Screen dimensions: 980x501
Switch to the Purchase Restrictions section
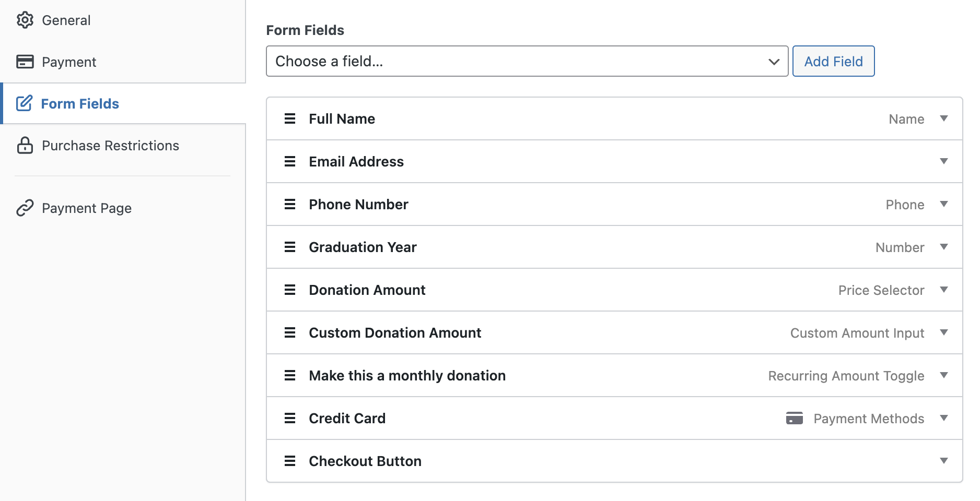pyautogui.click(x=110, y=145)
